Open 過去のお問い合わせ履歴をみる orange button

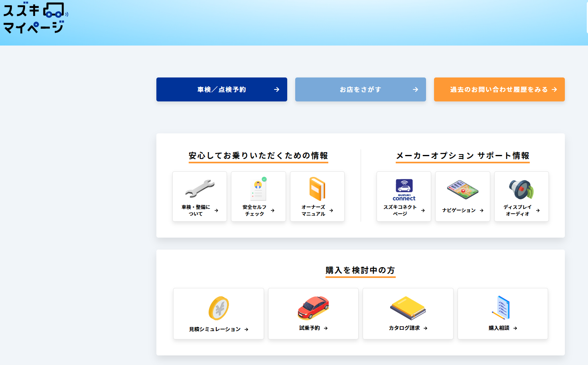tap(499, 89)
